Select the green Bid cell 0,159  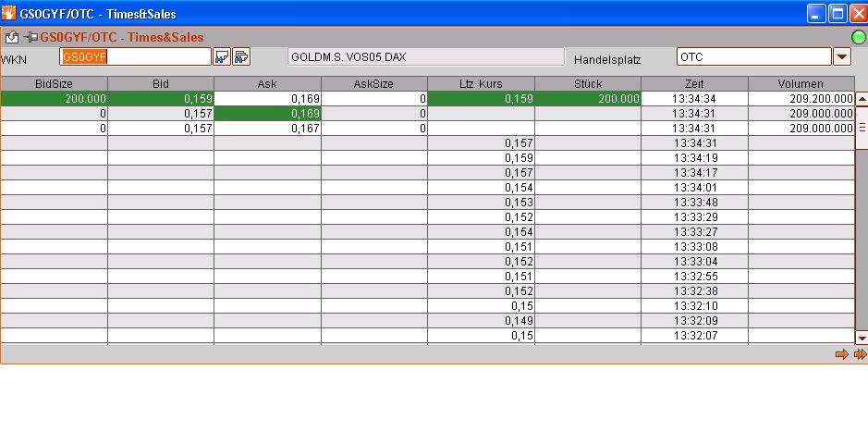[x=161, y=99]
